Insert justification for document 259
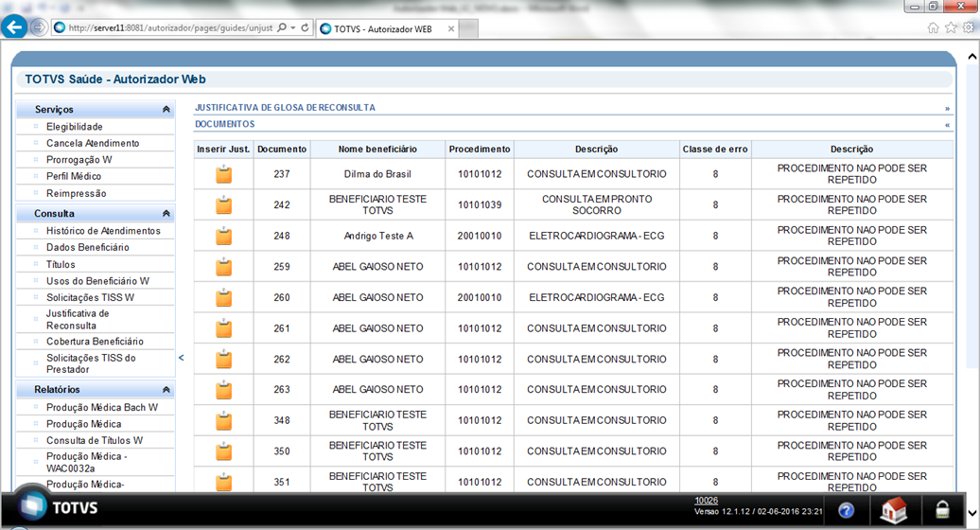Viewport: 980px width, 530px height. click(224, 267)
